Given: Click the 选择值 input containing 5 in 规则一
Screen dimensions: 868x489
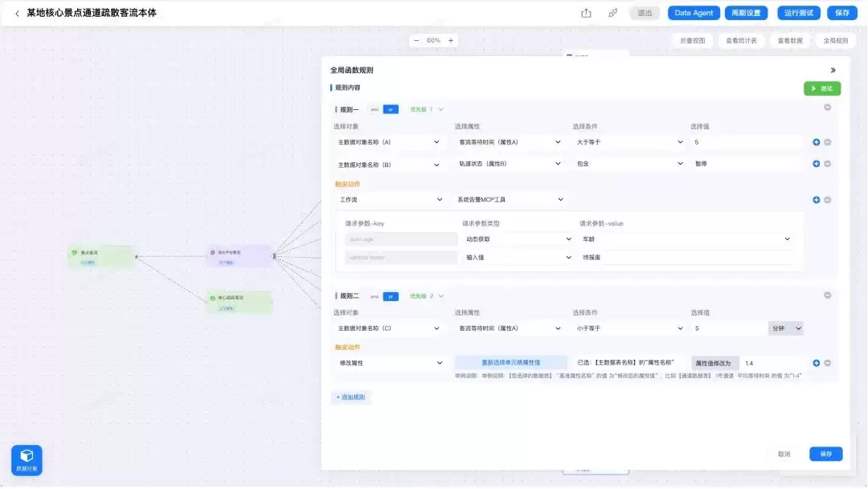Looking at the screenshot, I should 747,142.
